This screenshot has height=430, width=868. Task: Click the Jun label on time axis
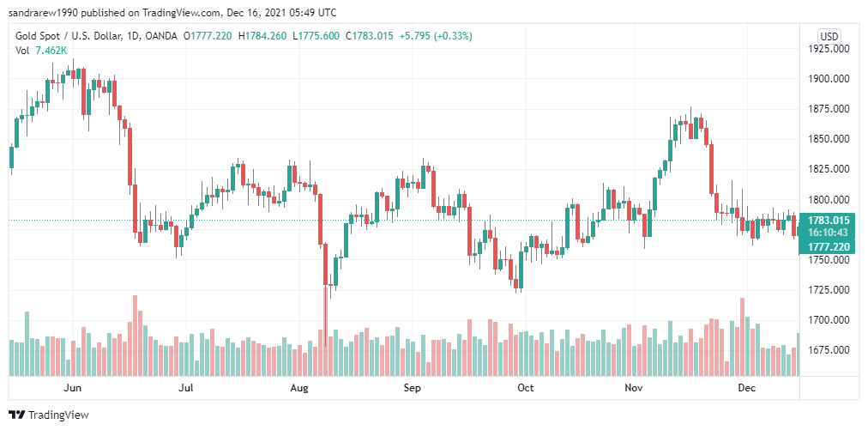point(73,388)
